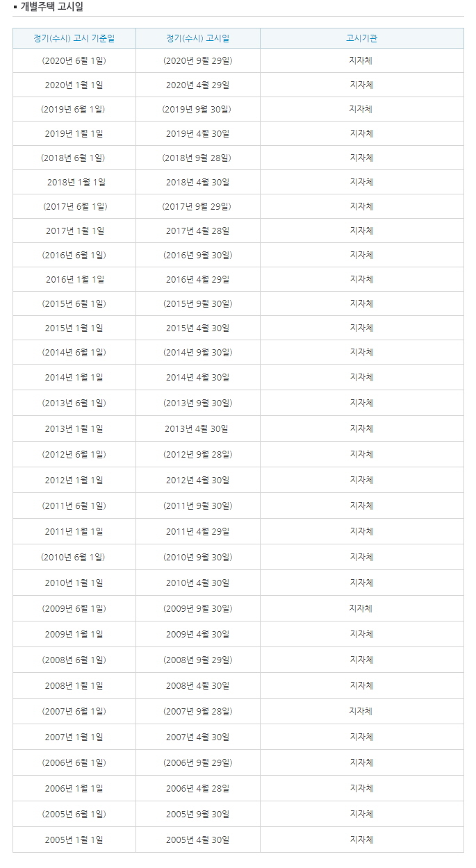Click the 2011년 4월 29일 cell
Viewport: 476px width, 868px height.
point(198,531)
